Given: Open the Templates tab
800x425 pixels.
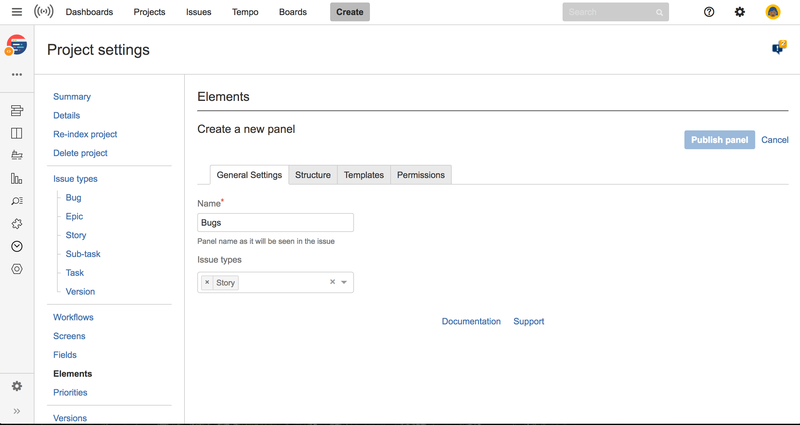Looking at the screenshot, I should (x=364, y=175).
